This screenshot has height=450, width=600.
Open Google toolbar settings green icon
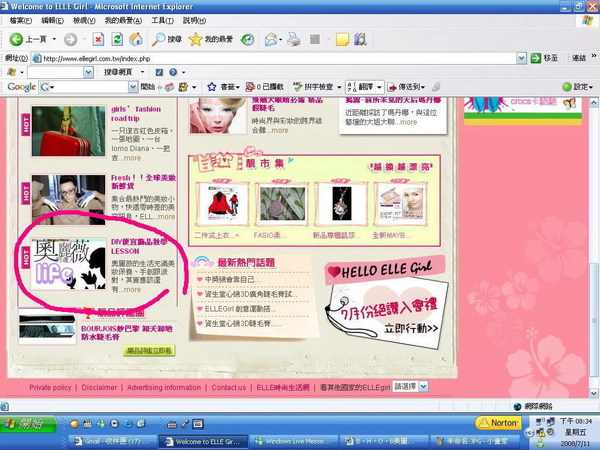point(567,87)
